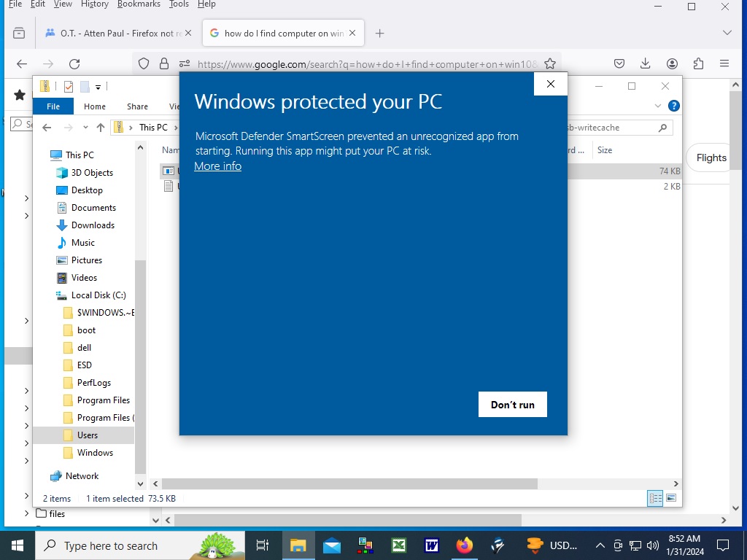Screen dimensions: 747x560
Task: Select Downloads in navigation tree
Action: tap(93, 225)
